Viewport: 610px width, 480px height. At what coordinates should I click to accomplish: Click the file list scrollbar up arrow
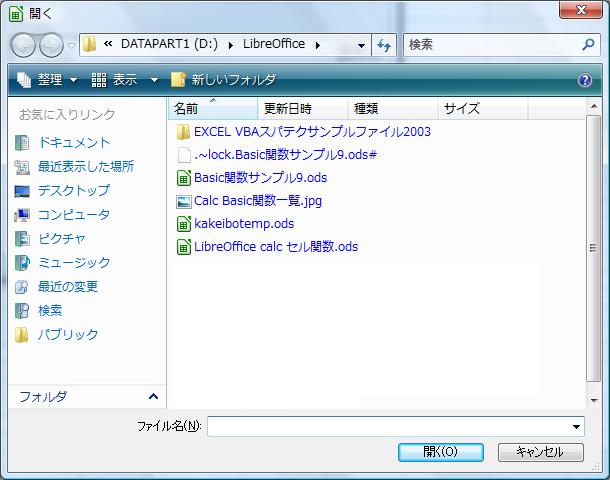(x=593, y=106)
